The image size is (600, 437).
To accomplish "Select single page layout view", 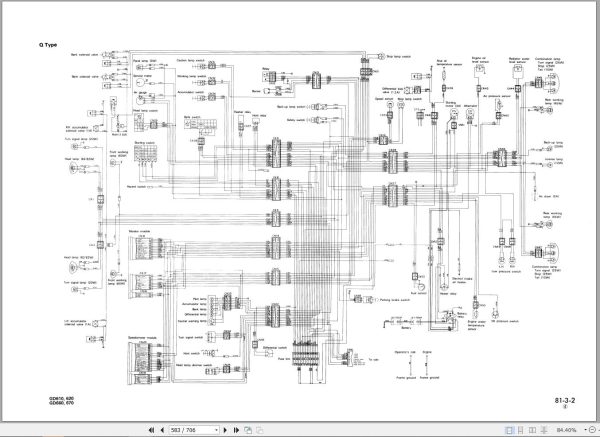I will [509, 430].
